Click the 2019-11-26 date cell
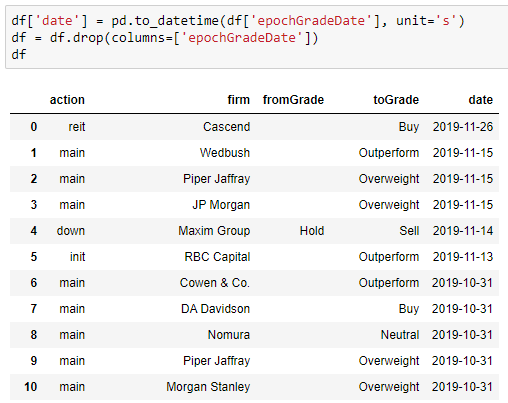Image resolution: width=508 pixels, height=403 pixels. (x=463, y=127)
